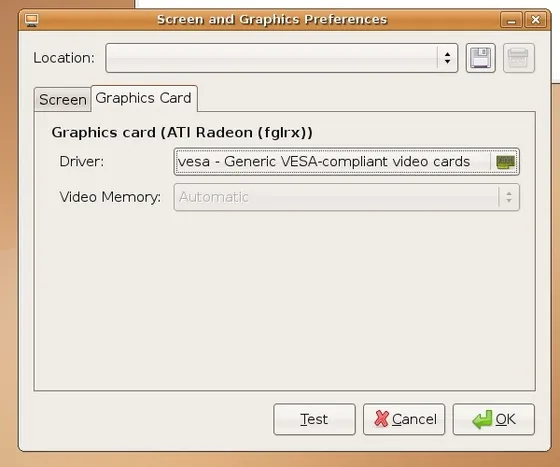Click the green graphics card chip icon
This screenshot has width=560, height=467.
pos(505,162)
